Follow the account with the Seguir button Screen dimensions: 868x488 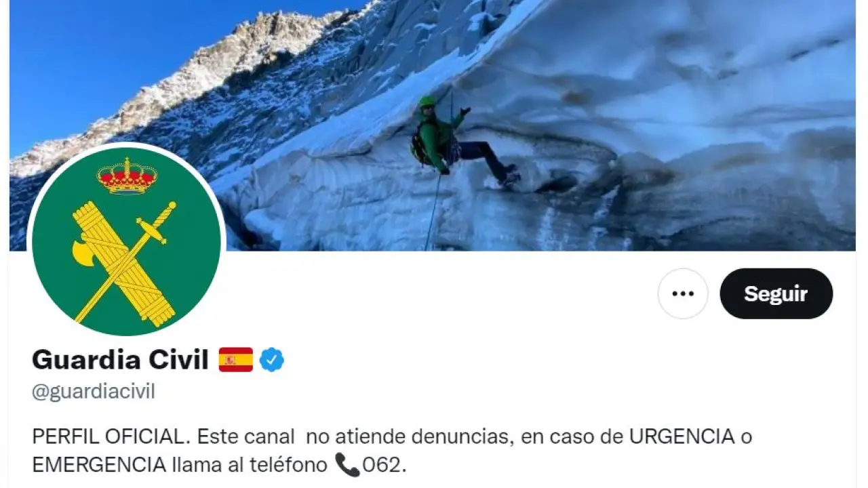click(x=776, y=293)
